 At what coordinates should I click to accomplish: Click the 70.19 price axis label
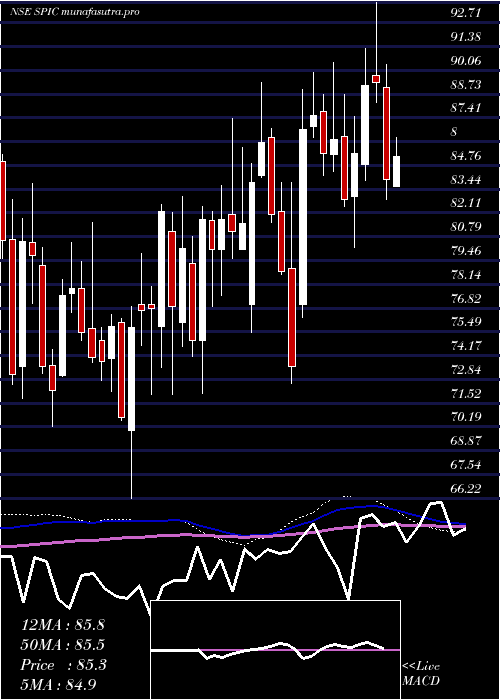[x=466, y=417]
